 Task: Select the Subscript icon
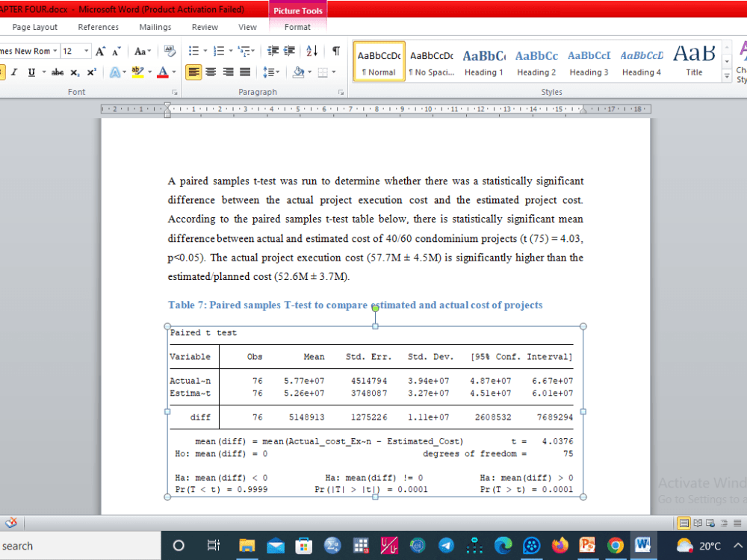(75, 72)
